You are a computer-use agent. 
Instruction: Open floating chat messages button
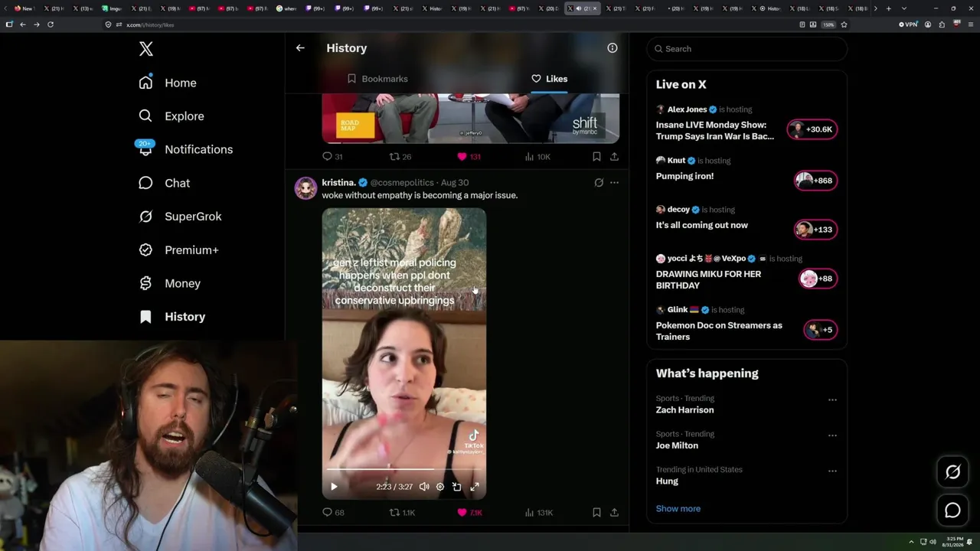(x=952, y=510)
